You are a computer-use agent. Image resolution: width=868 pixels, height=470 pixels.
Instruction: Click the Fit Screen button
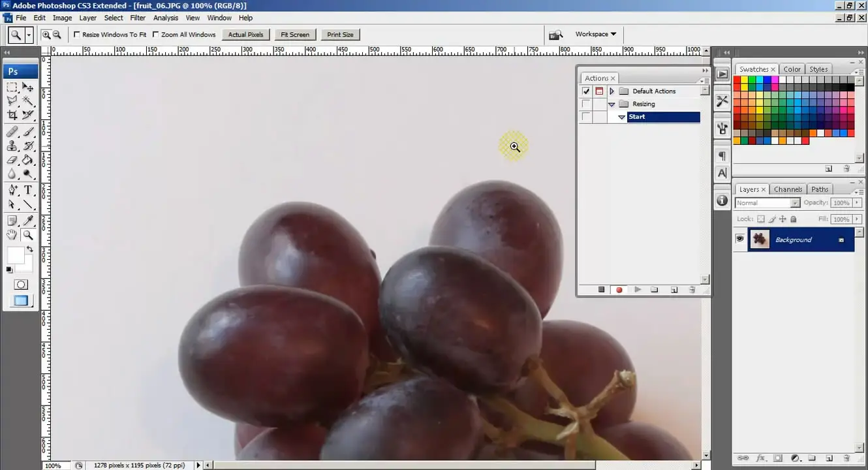click(x=295, y=35)
